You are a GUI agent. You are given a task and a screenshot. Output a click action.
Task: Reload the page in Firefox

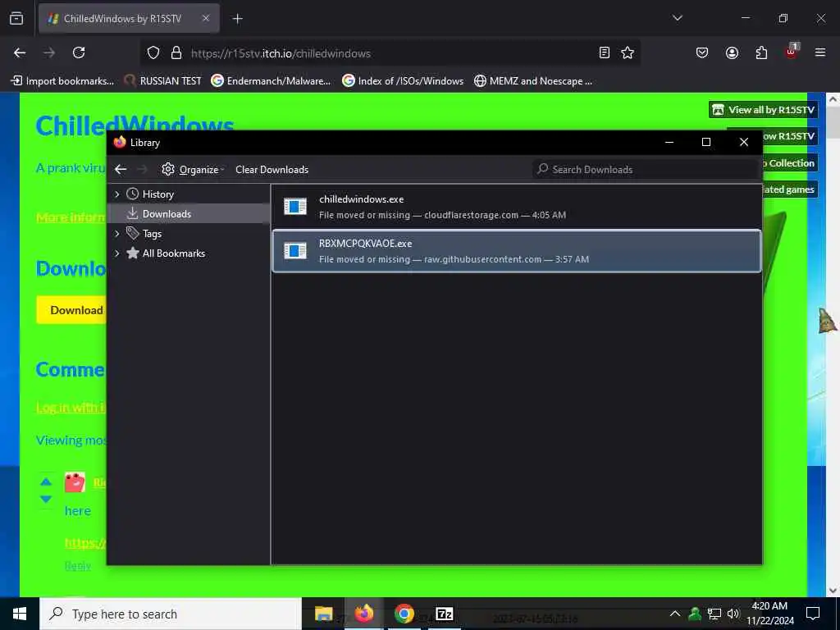(79, 52)
